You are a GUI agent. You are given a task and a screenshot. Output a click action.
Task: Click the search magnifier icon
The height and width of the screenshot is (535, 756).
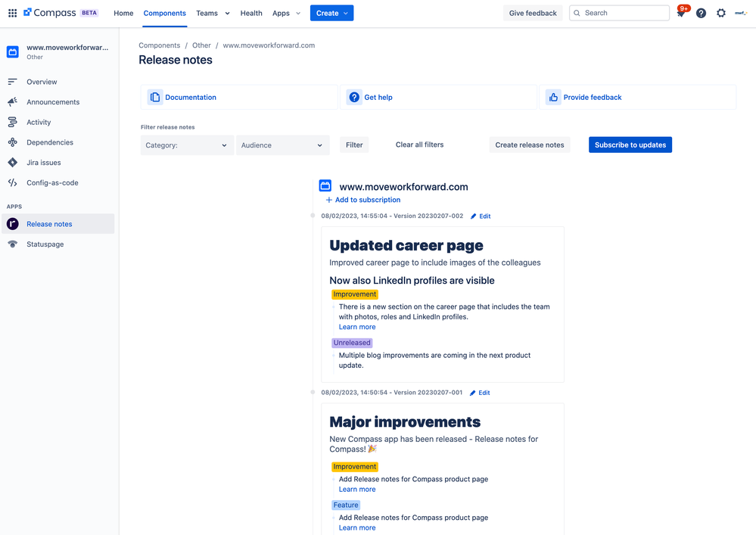577,13
